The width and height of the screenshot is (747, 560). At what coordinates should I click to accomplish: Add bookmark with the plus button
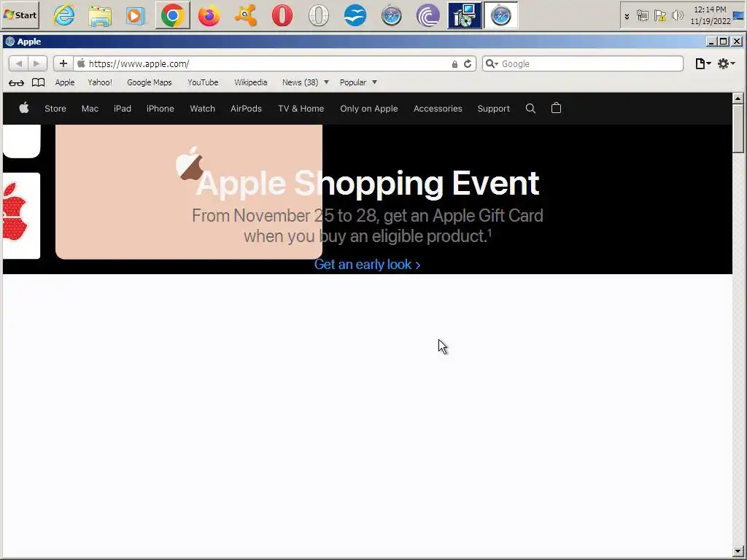click(x=63, y=63)
